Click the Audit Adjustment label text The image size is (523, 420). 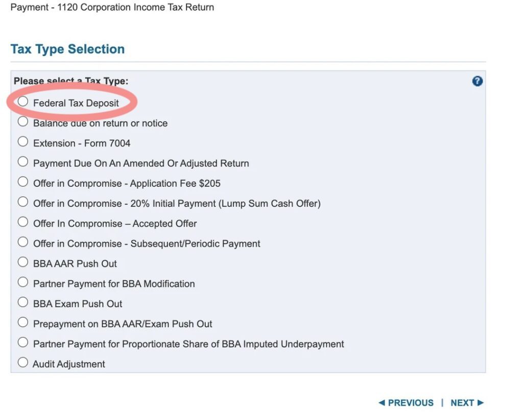(69, 364)
